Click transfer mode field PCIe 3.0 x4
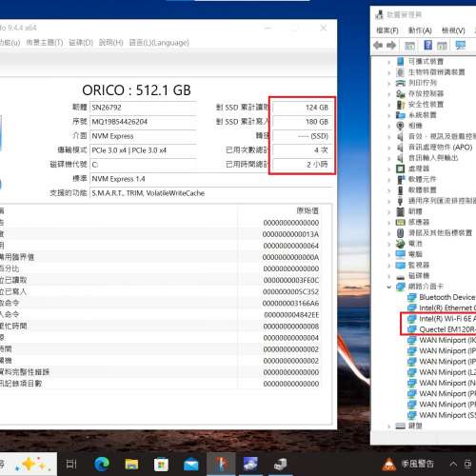Viewport: 476px width, 476px height. click(143, 150)
